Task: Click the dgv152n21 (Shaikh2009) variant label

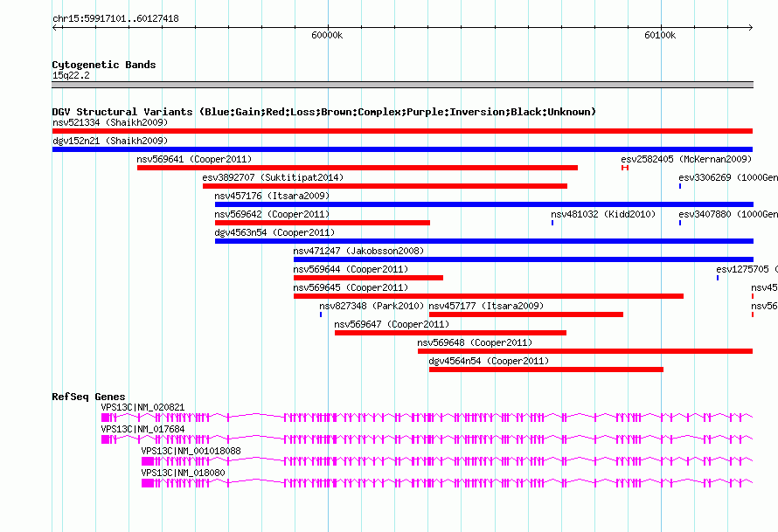Action: 110,141
